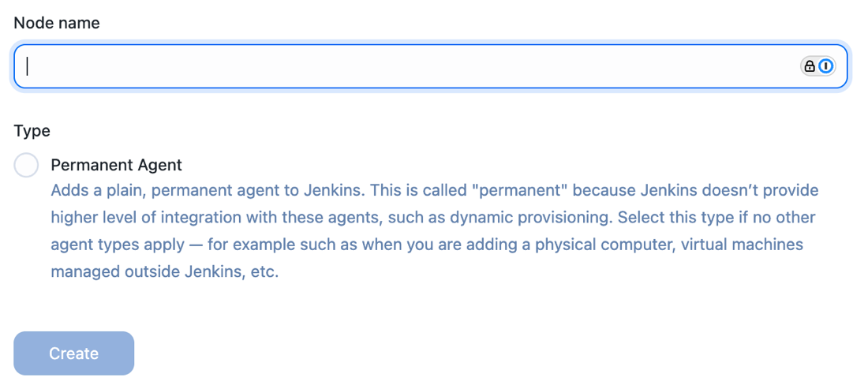Click the line mentioning a physical computer
The image size is (868, 385).
point(427,245)
